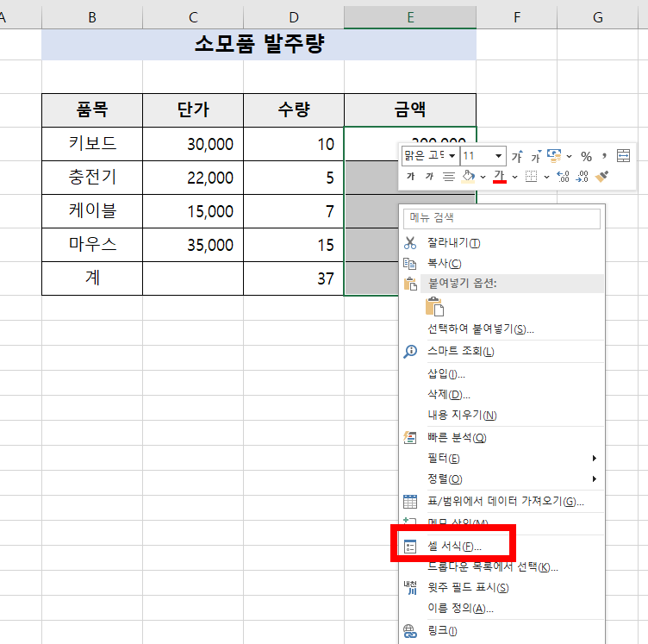This screenshot has width=648, height=644.
Task: Apply bottom border icon
Action: click(x=531, y=177)
